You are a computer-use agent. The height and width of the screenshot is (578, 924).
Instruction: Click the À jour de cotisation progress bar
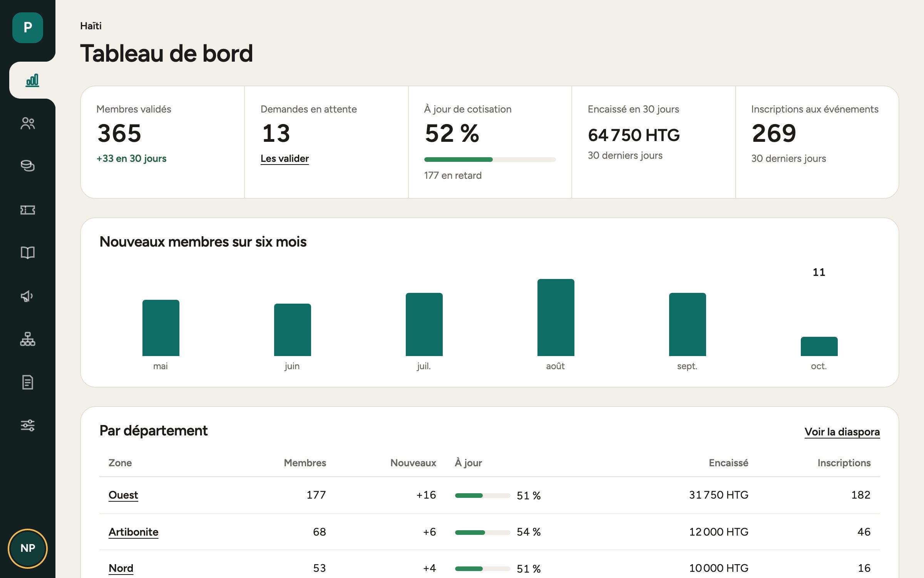[490, 160]
